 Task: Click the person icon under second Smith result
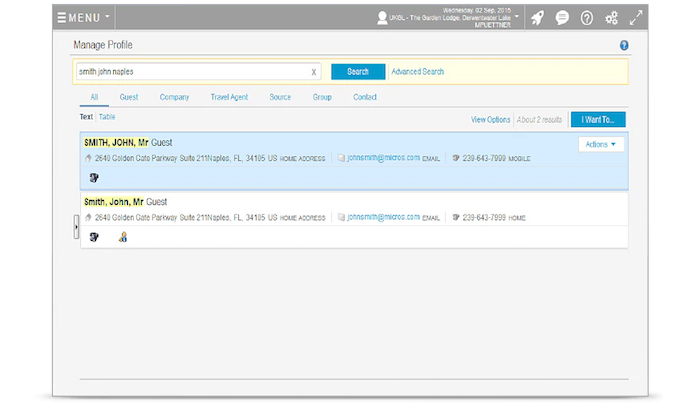point(123,237)
